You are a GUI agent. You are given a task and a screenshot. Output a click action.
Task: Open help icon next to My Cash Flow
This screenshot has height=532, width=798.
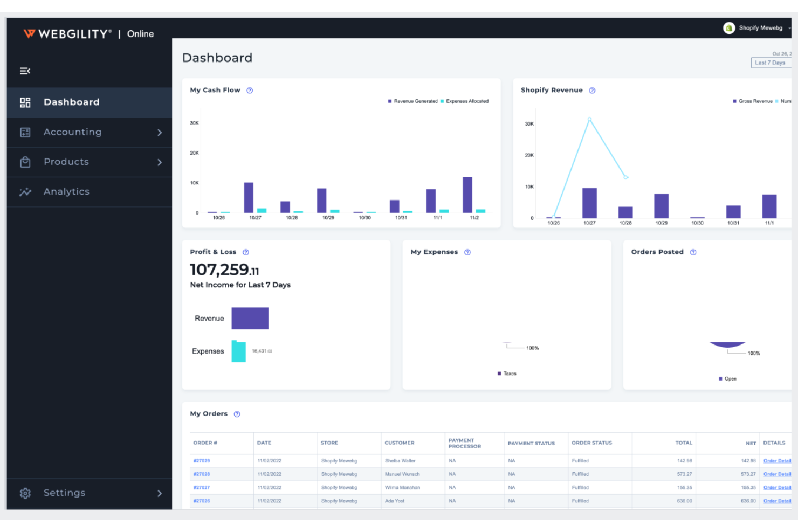250,91
